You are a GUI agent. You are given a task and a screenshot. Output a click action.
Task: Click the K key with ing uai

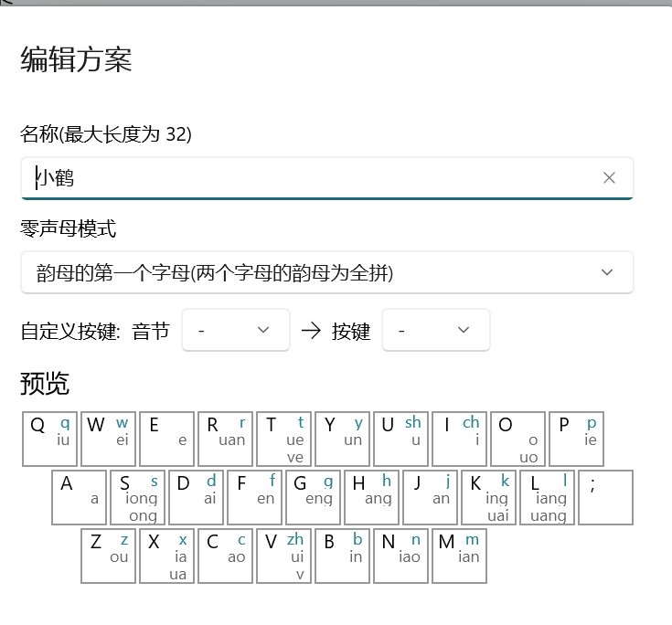tap(488, 497)
